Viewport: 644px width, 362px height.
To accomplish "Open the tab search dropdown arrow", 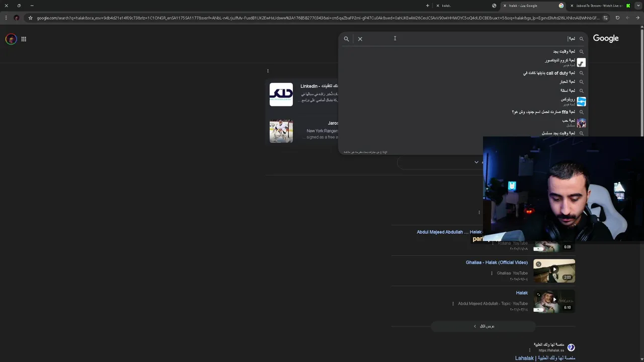I will click(x=638, y=6).
